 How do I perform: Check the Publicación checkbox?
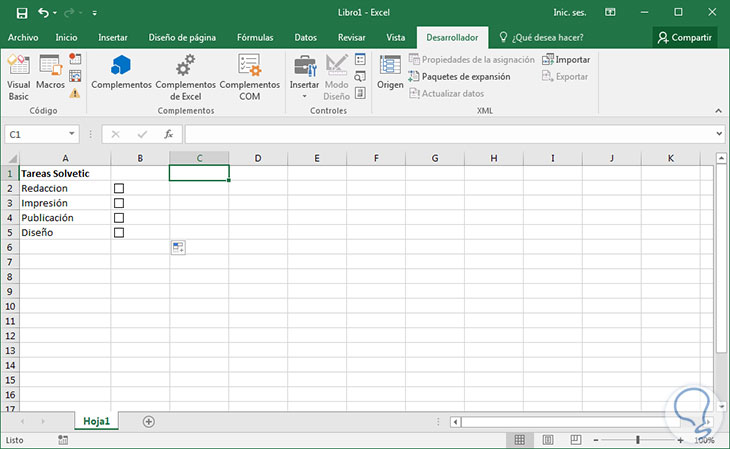click(x=119, y=218)
